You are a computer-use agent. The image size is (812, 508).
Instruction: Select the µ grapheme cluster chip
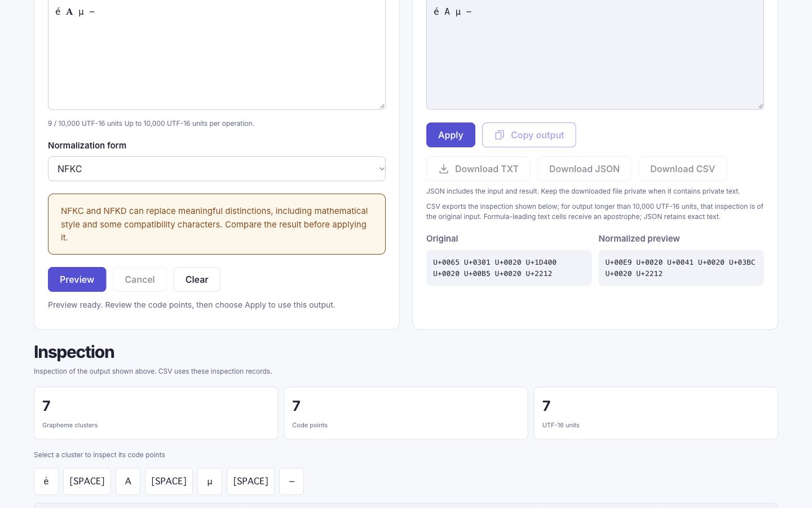pos(210,481)
